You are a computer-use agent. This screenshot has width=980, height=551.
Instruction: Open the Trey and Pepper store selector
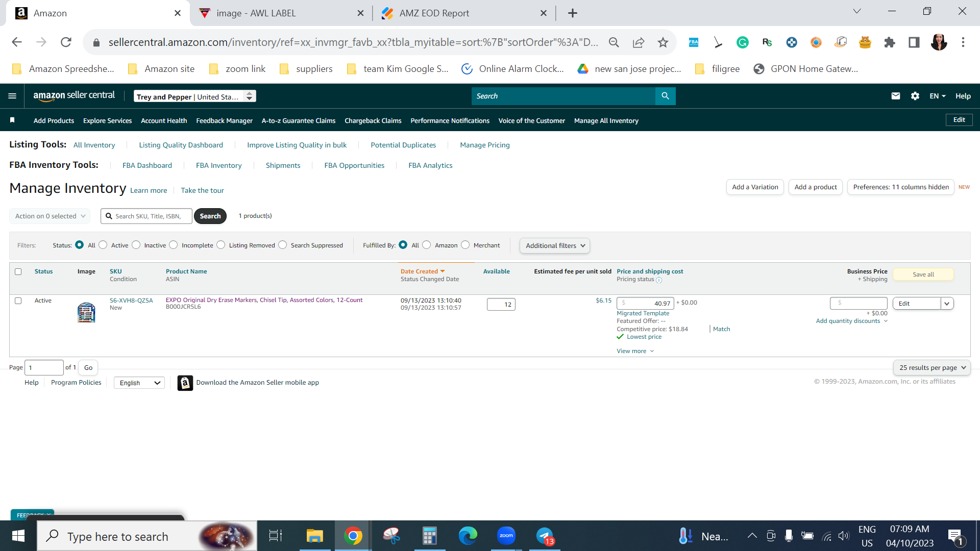(x=195, y=96)
